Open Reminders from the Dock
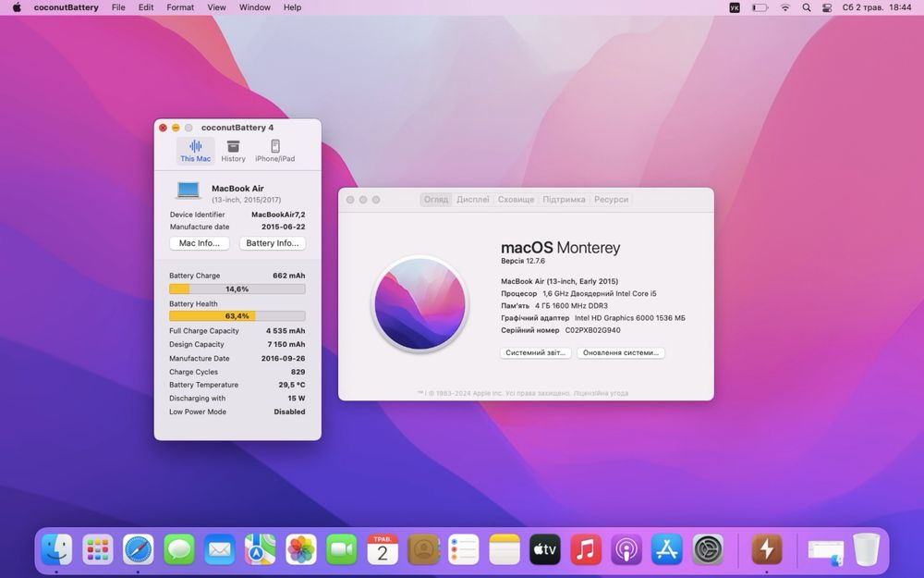Screen dimensions: 924x578 pos(463,549)
